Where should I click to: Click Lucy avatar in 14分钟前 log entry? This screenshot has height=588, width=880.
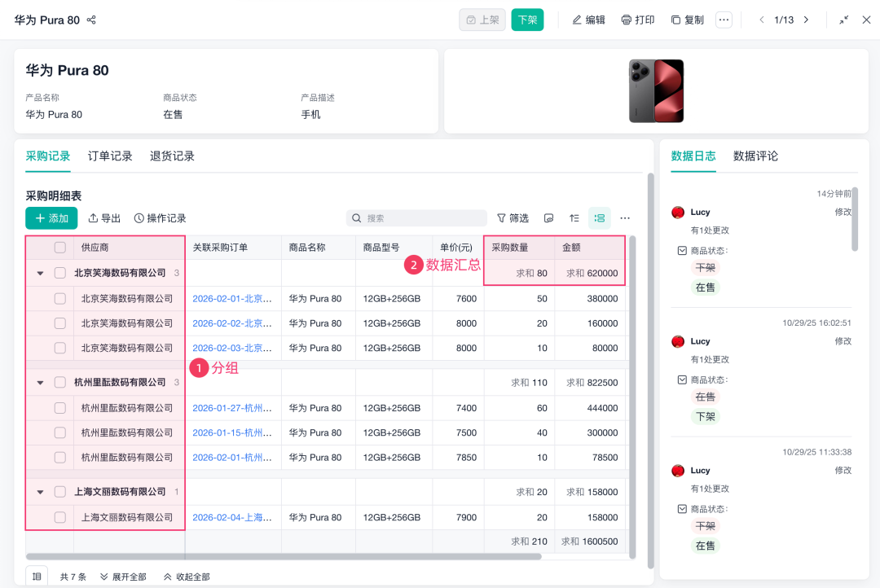click(x=678, y=212)
